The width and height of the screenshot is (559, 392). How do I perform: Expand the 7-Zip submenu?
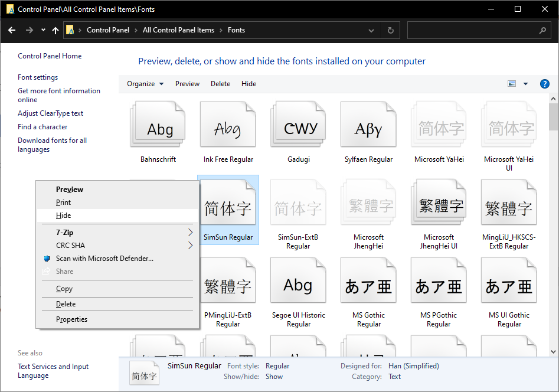pos(191,232)
